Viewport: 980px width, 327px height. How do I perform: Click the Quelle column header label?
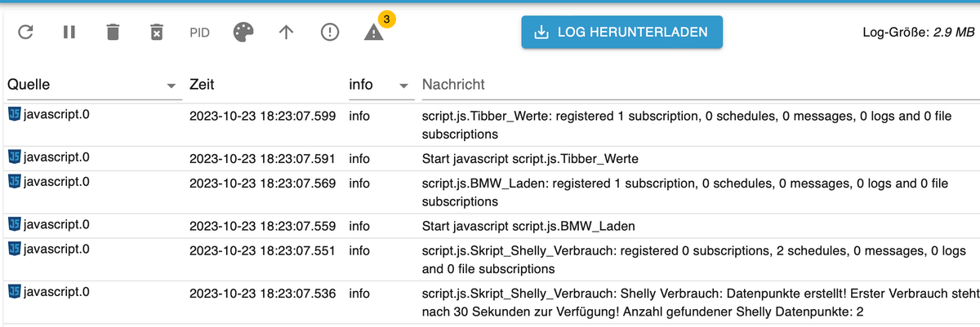click(x=29, y=85)
